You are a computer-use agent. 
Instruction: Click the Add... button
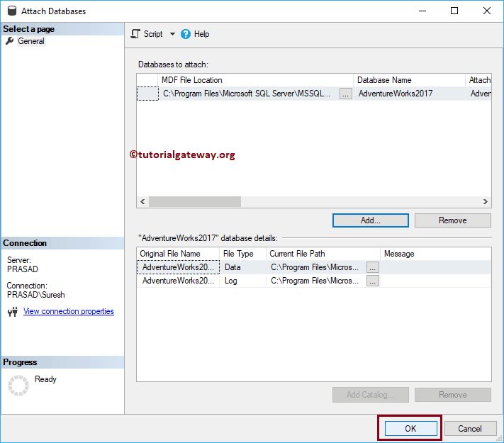(x=371, y=220)
